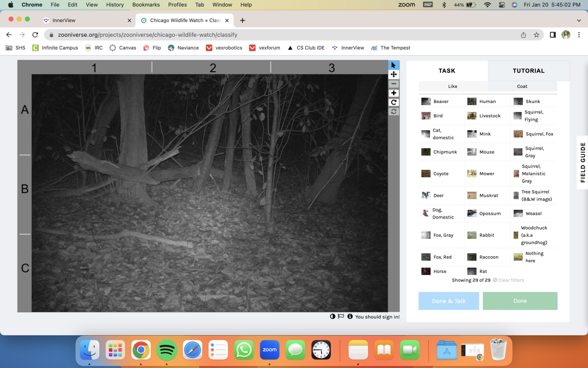Rotate the wildlife image

tap(394, 102)
